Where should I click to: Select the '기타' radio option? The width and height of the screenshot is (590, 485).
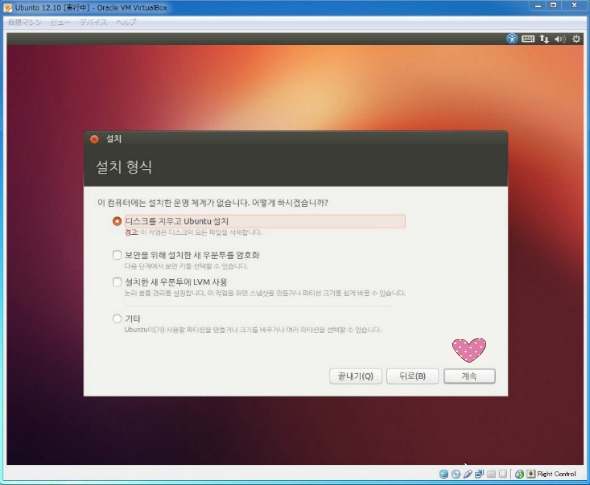[117, 319]
